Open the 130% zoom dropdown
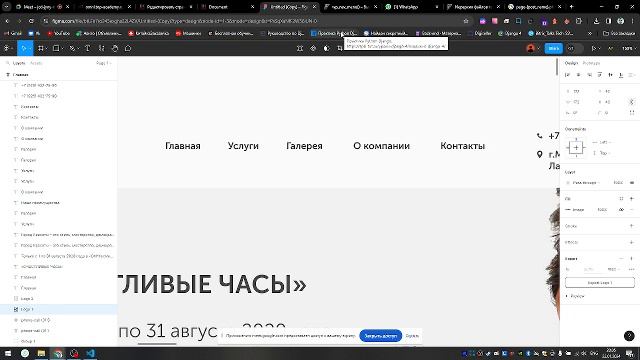This screenshot has height=360, width=640. [628, 48]
